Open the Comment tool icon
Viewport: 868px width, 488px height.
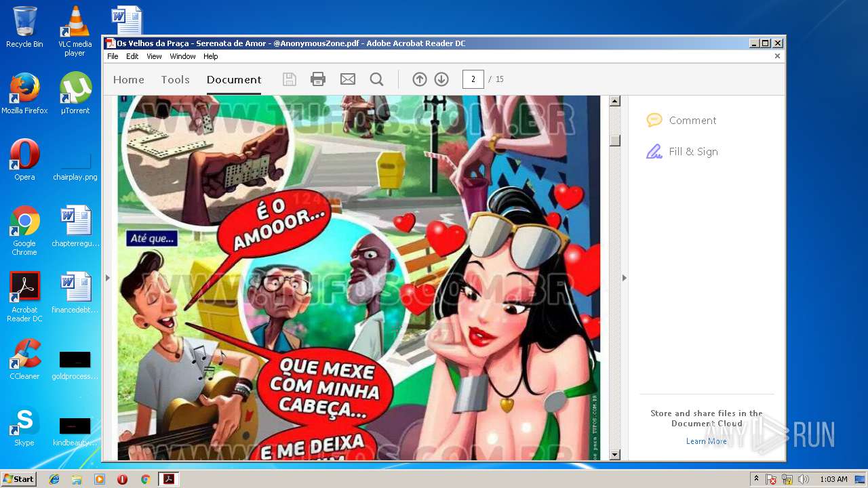[x=654, y=121]
